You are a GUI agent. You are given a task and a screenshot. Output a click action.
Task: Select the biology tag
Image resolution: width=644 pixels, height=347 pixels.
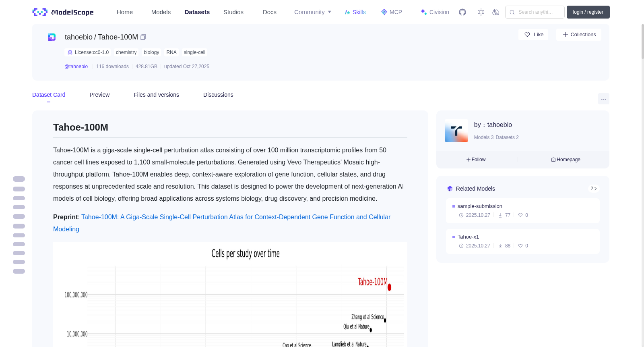click(151, 52)
